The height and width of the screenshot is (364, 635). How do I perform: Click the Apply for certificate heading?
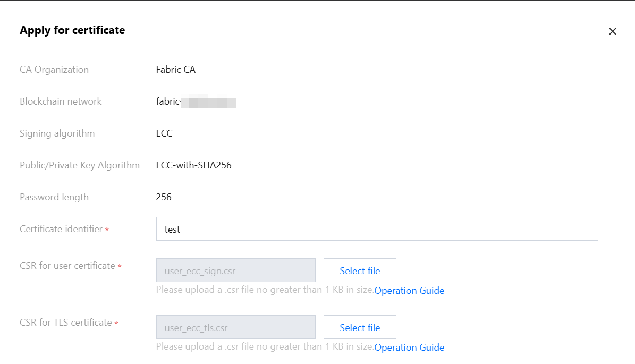(72, 30)
